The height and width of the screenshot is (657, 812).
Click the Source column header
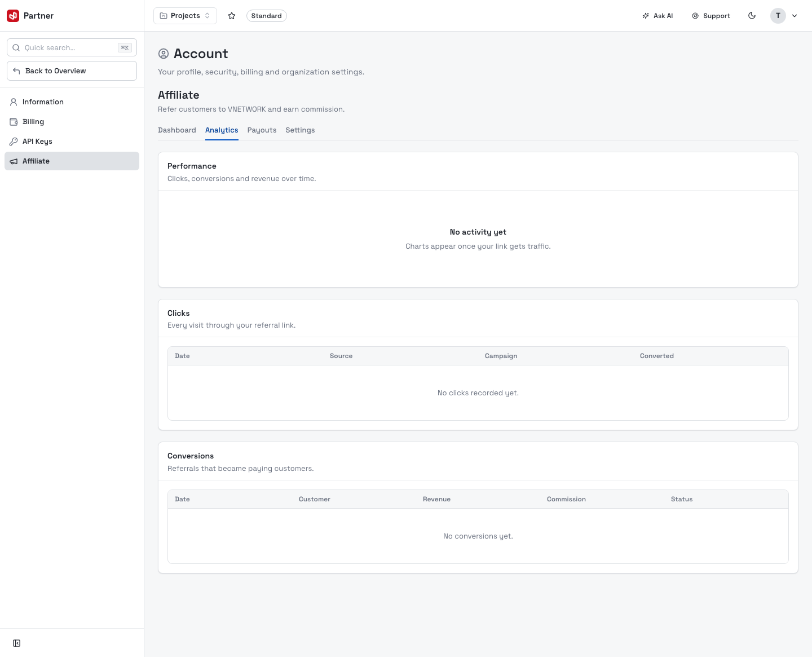[x=341, y=356]
